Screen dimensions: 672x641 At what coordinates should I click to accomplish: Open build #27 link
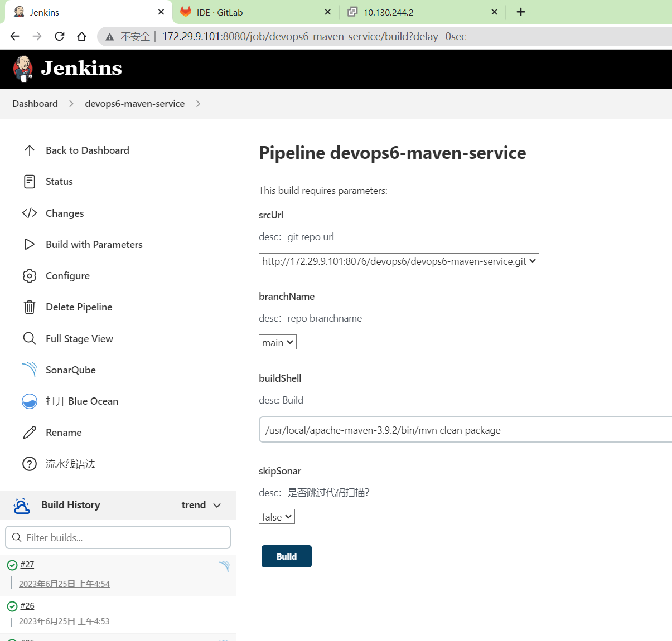click(x=27, y=565)
